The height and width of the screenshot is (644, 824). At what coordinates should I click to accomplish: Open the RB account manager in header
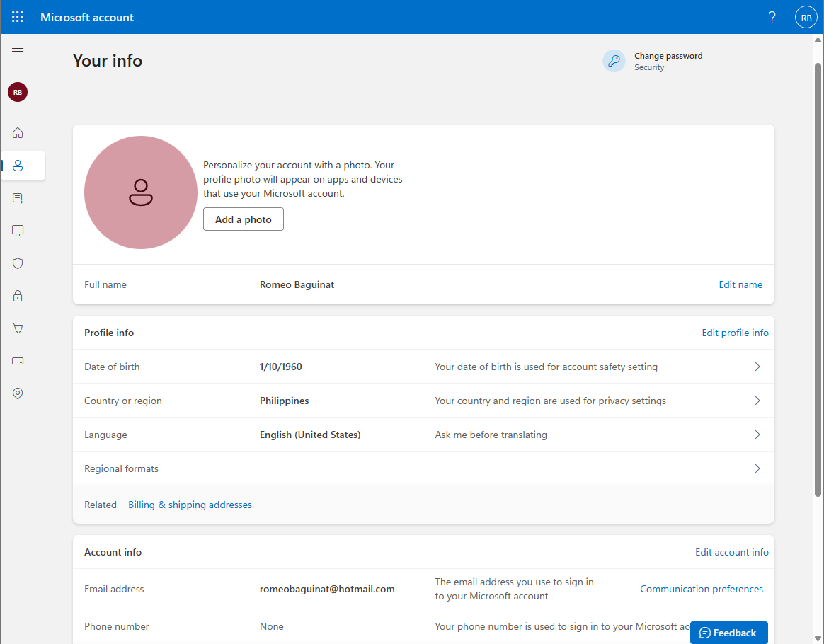(x=806, y=17)
